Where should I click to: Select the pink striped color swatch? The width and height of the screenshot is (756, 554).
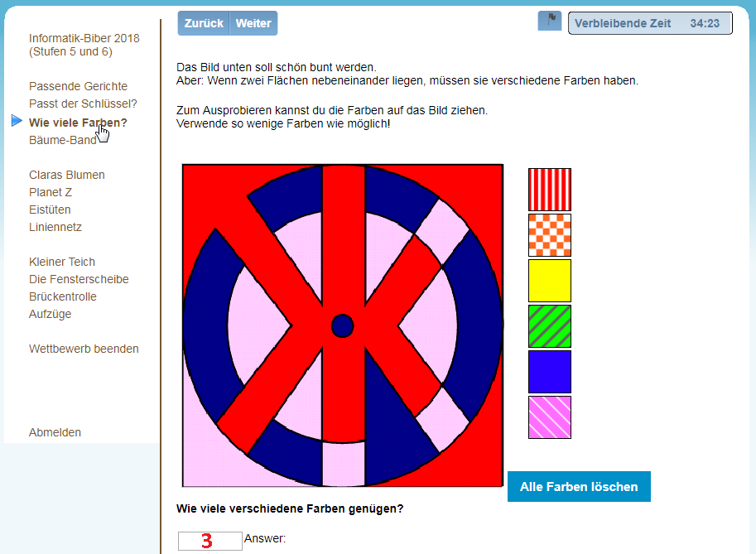pyautogui.click(x=550, y=417)
